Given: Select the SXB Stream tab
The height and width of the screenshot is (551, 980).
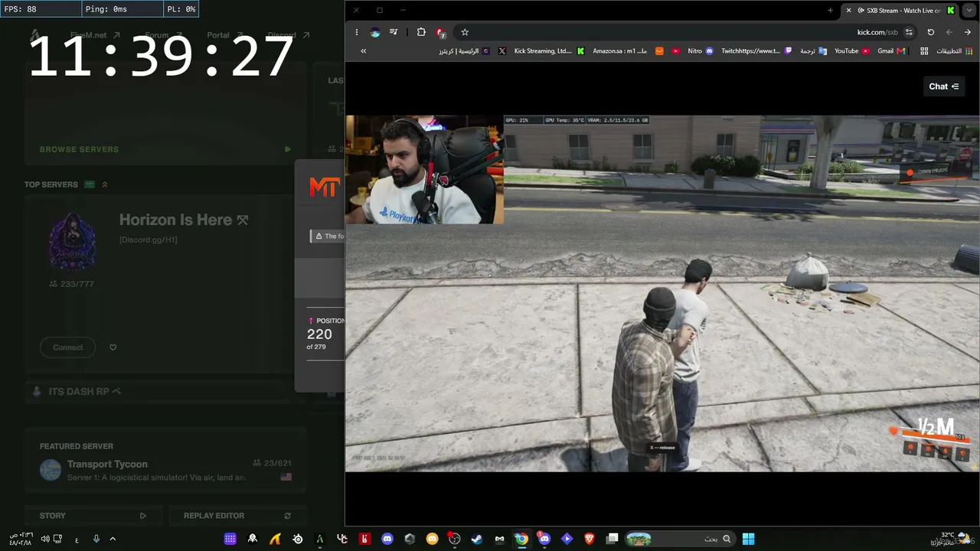Looking at the screenshot, I should tap(900, 11).
